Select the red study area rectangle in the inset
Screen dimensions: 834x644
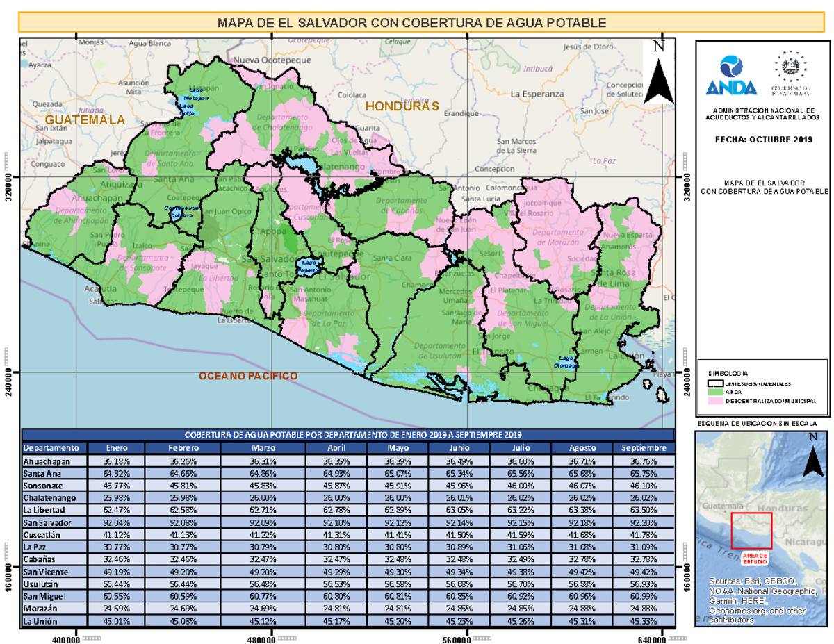[752, 531]
